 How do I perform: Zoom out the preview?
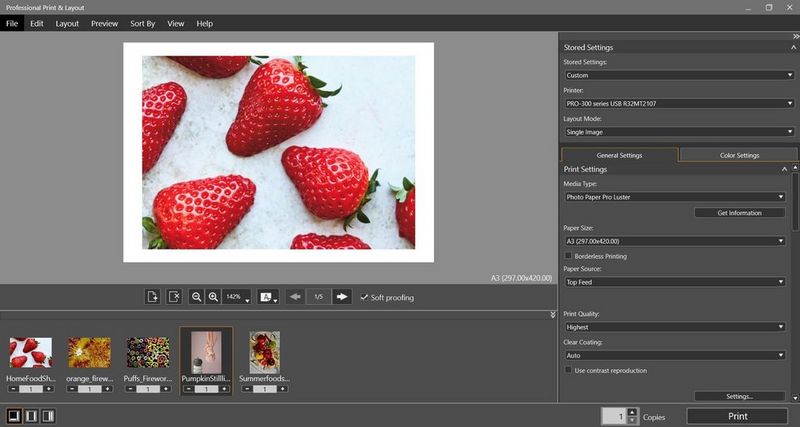pos(197,297)
